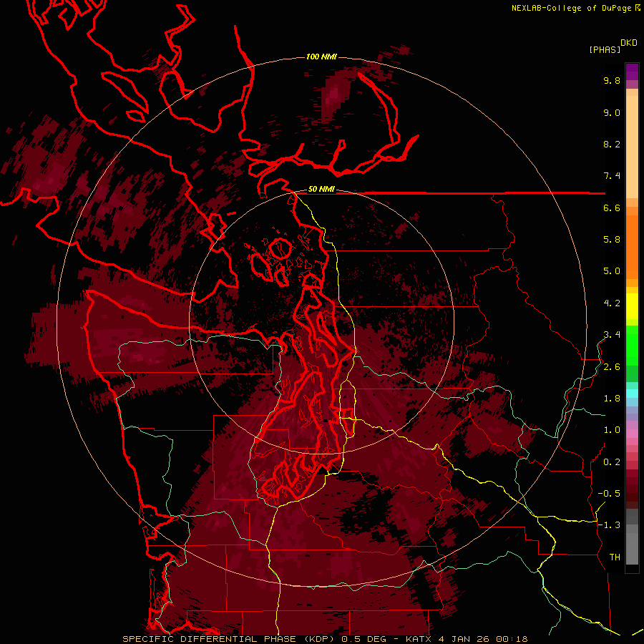The width and height of the screenshot is (644, 644).
Task: Click the 3.4 value on the legend
Action: [x=612, y=335]
